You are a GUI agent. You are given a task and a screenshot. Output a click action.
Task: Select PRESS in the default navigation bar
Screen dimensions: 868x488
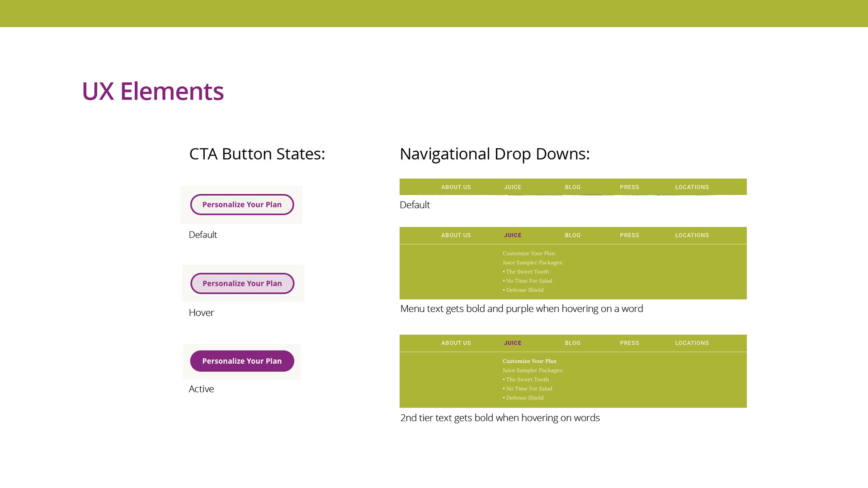[x=629, y=187]
